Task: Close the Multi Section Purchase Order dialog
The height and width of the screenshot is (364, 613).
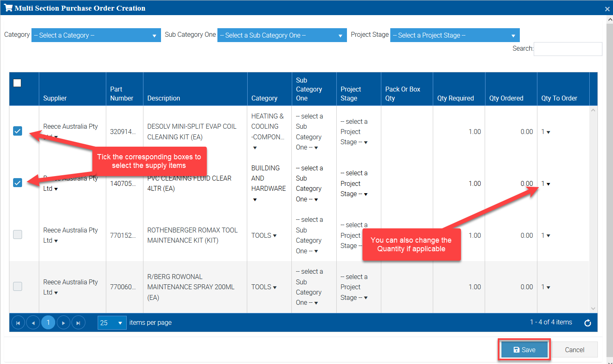Action: 607,9
